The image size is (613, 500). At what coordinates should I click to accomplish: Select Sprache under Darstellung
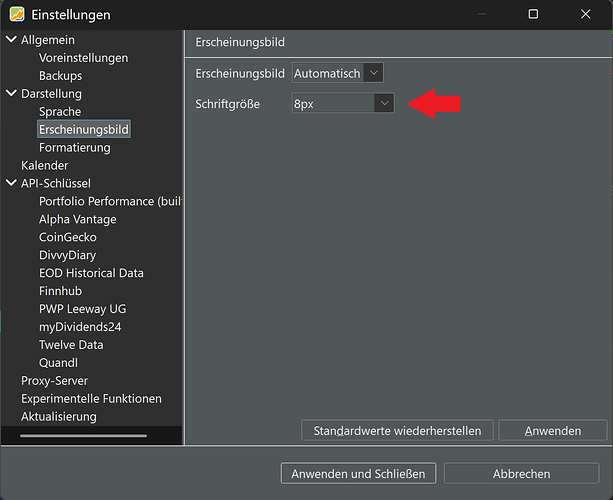coord(60,112)
